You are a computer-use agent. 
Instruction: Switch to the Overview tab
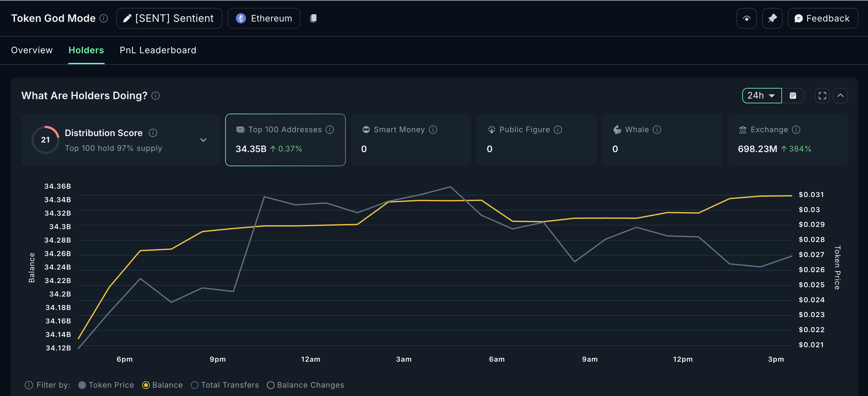pyautogui.click(x=32, y=50)
